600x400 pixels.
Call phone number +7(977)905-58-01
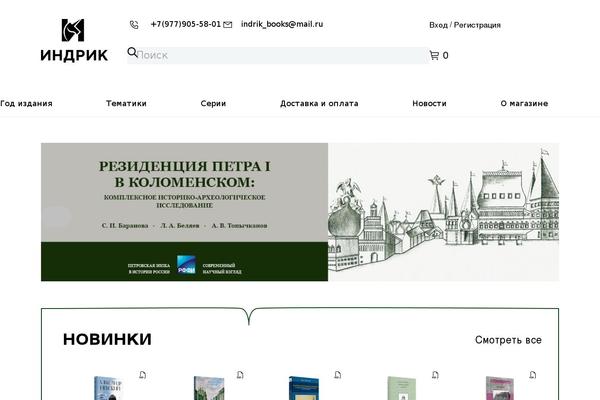pos(186,24)
